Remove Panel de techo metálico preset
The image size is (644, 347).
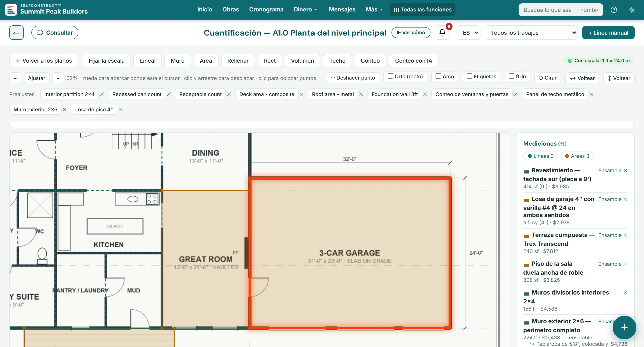pos(591,94)
